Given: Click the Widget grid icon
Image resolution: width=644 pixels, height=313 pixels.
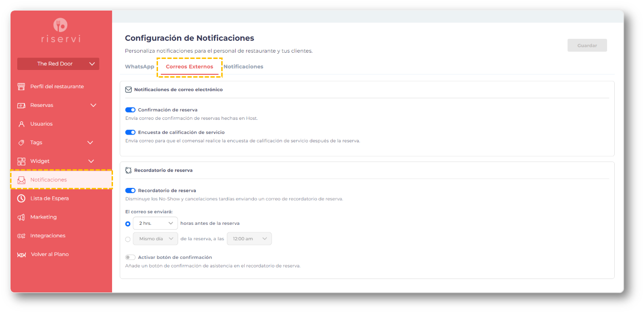Looking at the screenshot, I should pos(21,161).
